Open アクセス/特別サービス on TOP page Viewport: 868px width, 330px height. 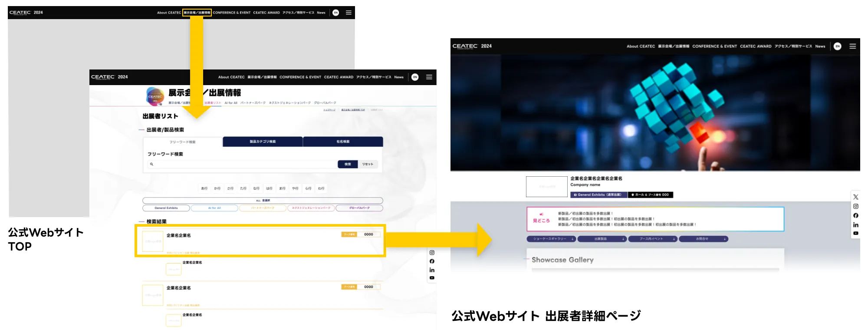pyautogui.click(x=298, y=13)
